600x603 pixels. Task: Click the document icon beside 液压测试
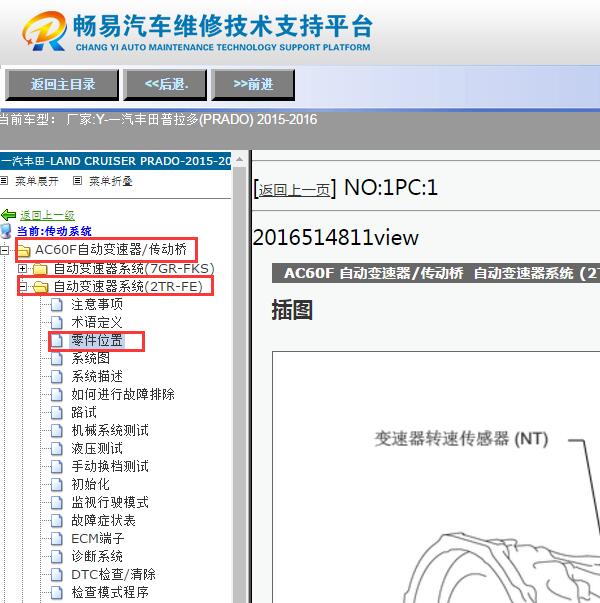pyautogui.click(x=57, y=449)
